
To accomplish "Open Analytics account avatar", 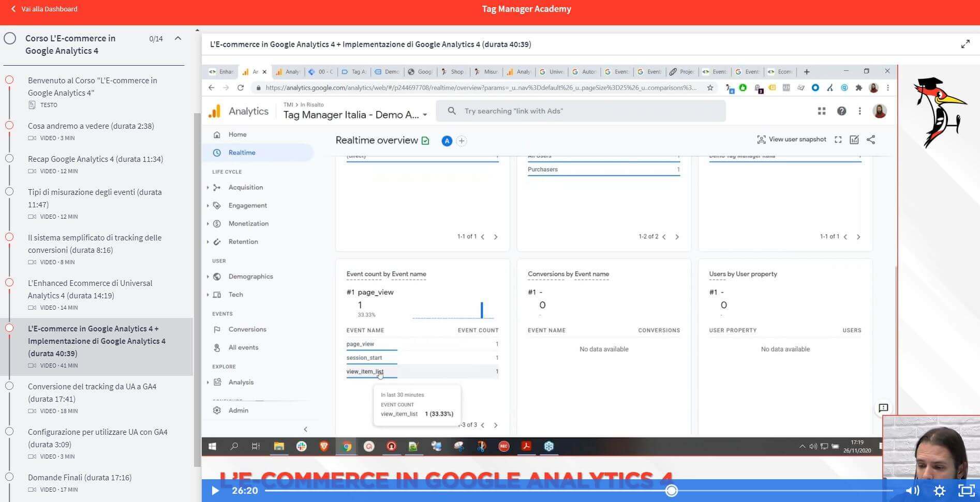I will pyautogui.click(x=880, y=111).
